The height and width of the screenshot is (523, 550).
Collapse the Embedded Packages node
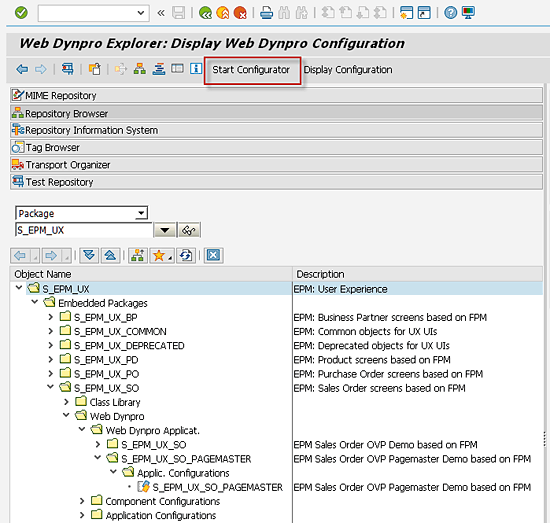(35, 302)
